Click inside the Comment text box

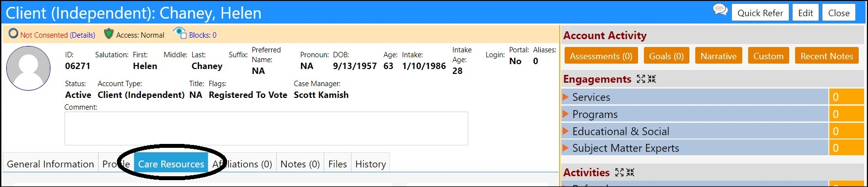click(266, 128)
